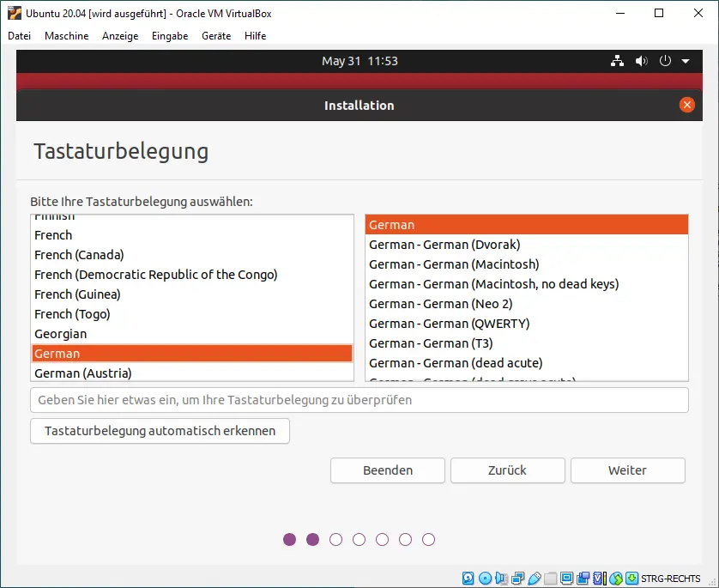Click the Zurück button
The image size is (719, 588).
point(507,470)
